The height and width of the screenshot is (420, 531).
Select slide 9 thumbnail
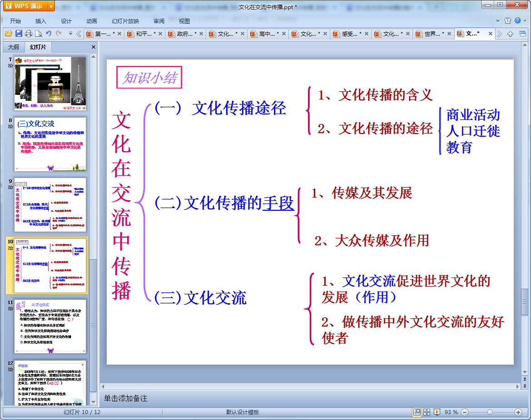pos(50,205)
